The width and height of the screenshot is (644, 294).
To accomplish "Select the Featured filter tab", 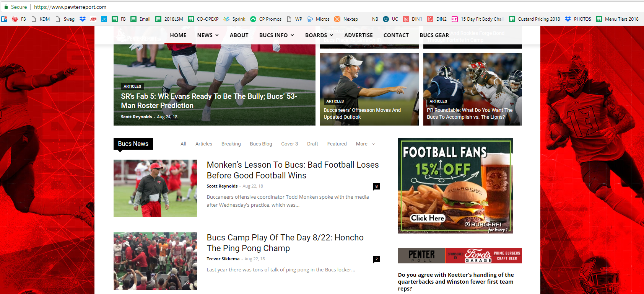I will click(x=337, y=144).
